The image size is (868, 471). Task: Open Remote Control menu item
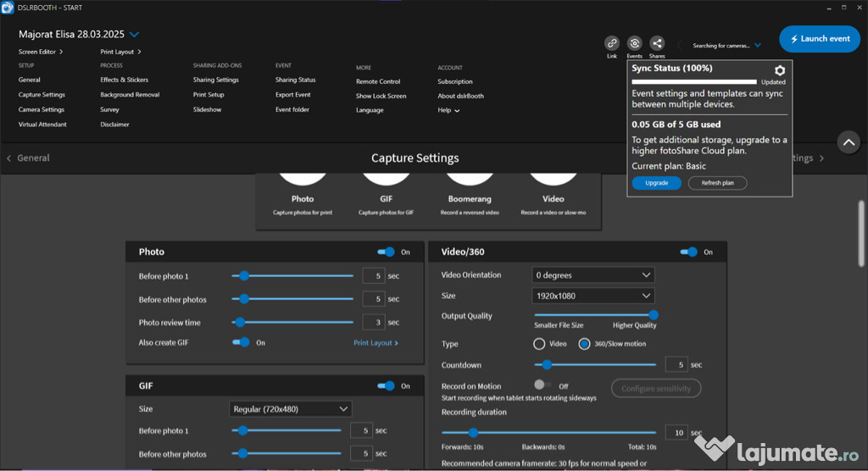tap(378, 81)
